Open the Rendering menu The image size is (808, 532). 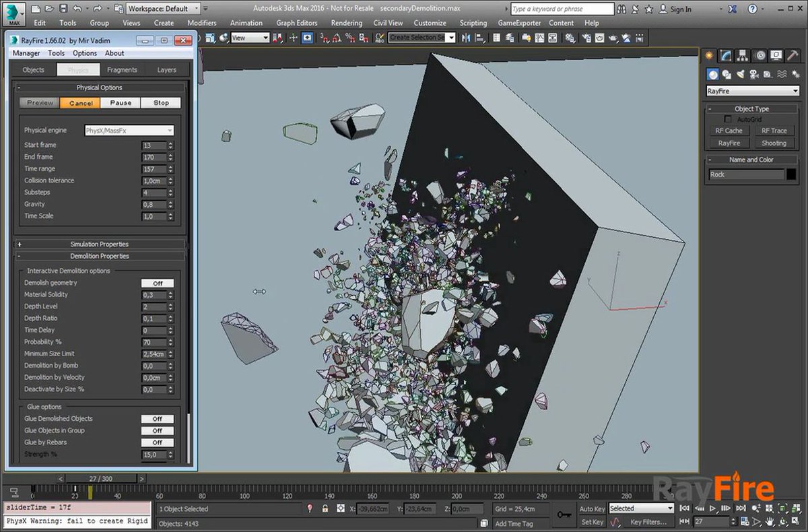(x=347, y=23)
